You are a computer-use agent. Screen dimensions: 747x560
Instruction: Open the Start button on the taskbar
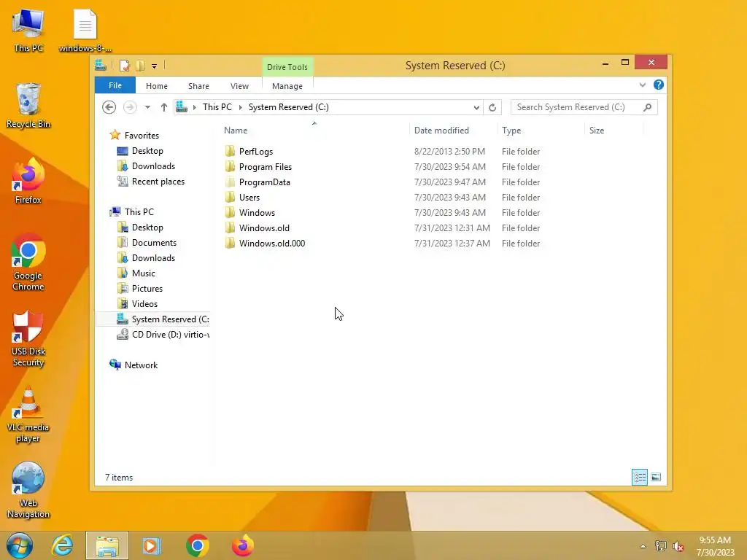click(19, 545)
